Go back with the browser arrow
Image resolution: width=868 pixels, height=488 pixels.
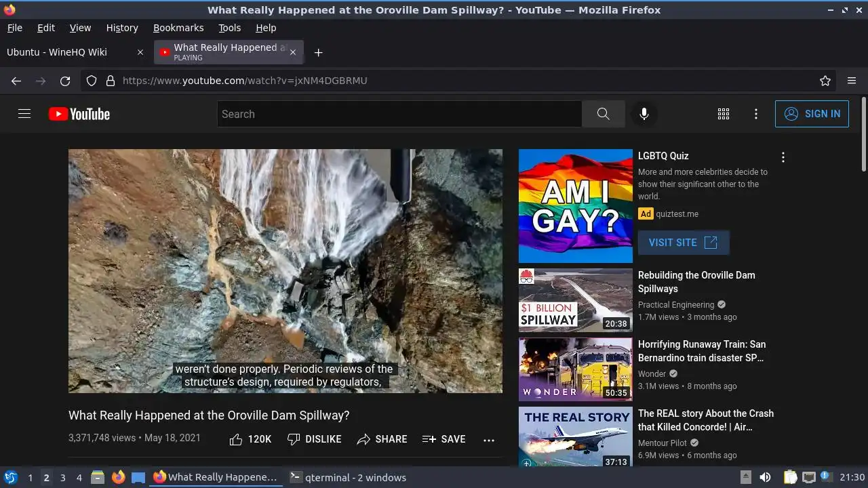[x=16, y=81]
